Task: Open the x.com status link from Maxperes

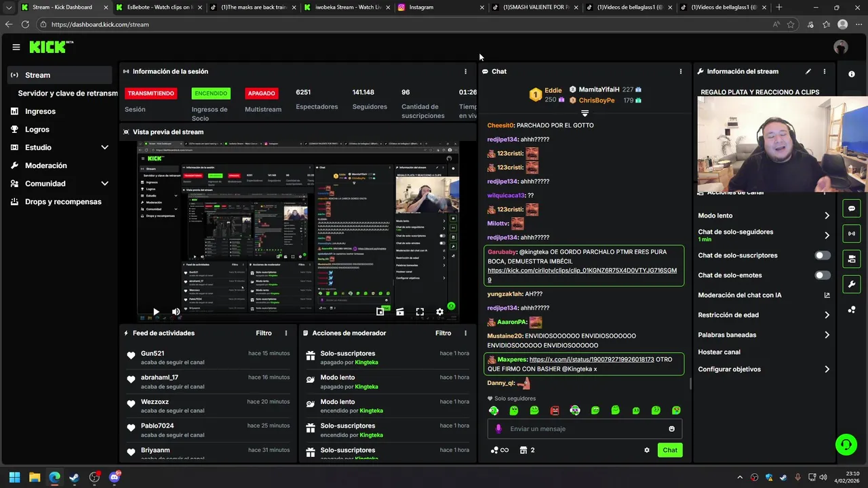Action: (x=591, y=359)
